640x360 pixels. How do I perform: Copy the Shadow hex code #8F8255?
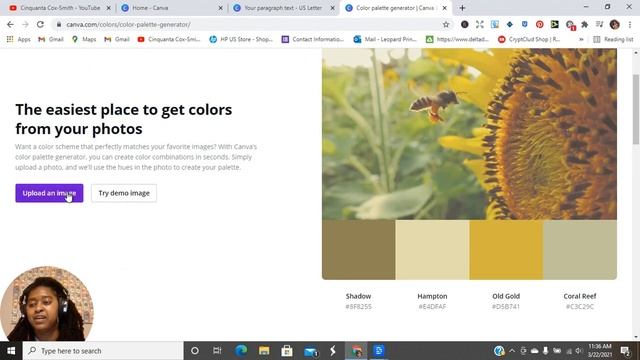click(x=358, y=307)
